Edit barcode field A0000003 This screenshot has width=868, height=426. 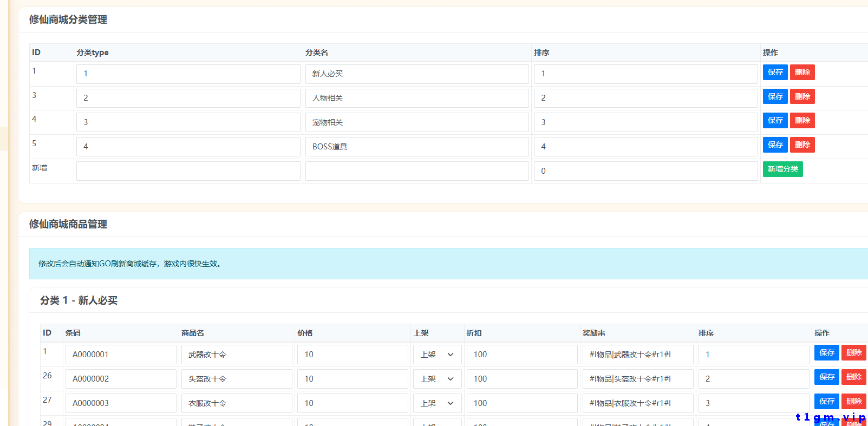[121, 403]
